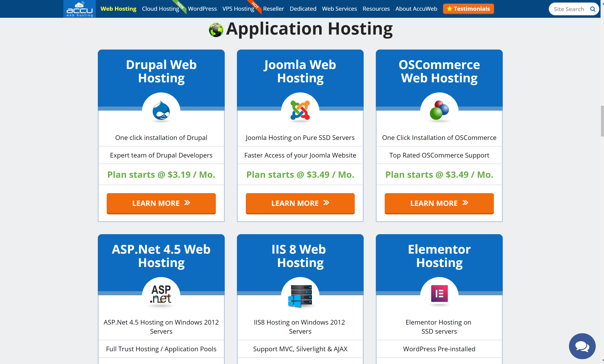This screenshot has width=604, height=364.
Task: Click the Elementor logo icon
Action: click(439, 293)
